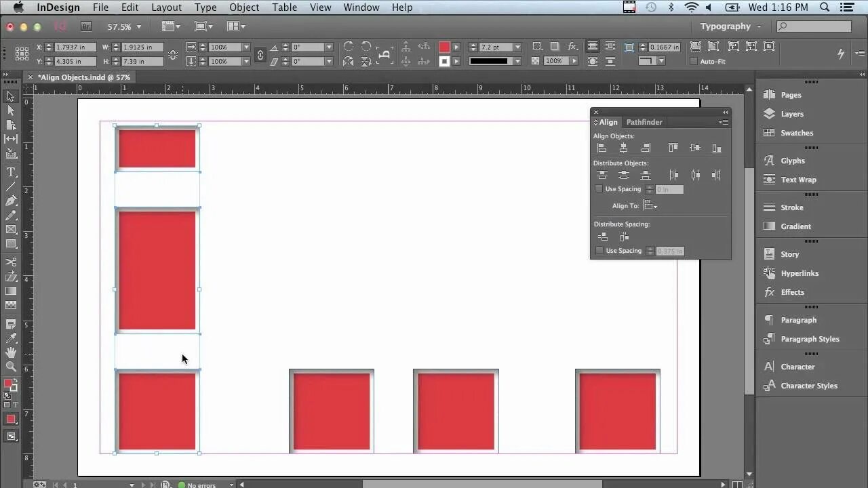Screen dimensions: 868x488
Task: Align left edges in Align panel
Action: [x=601, y=148]
